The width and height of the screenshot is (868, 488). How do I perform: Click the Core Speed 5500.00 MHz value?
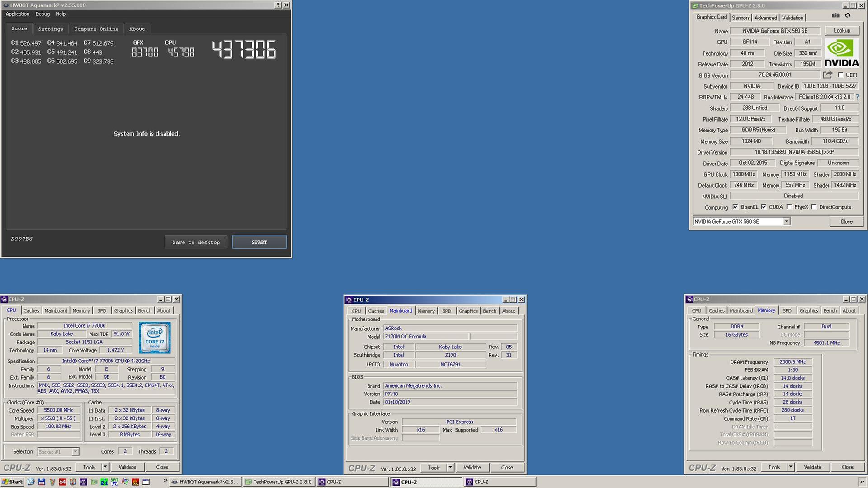(x=58, y=410)
